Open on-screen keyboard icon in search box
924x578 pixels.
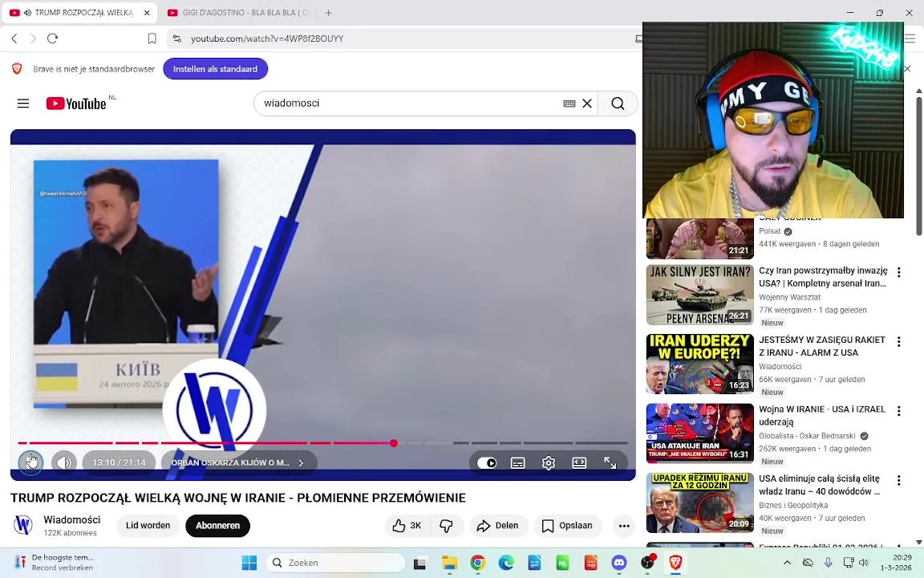[x=569, y=104]
